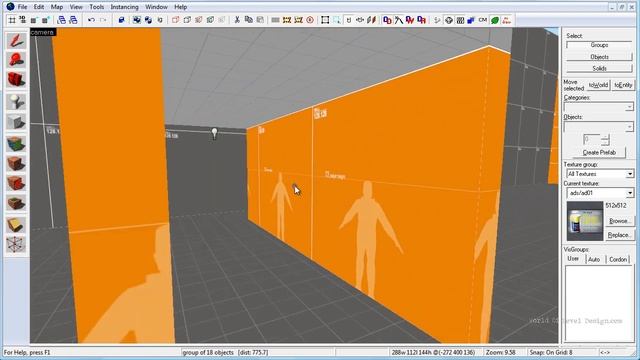The height and width of the screenshot is (360, 640).
Task: Toggle auto-selection button
Action: tap(336, 20)
